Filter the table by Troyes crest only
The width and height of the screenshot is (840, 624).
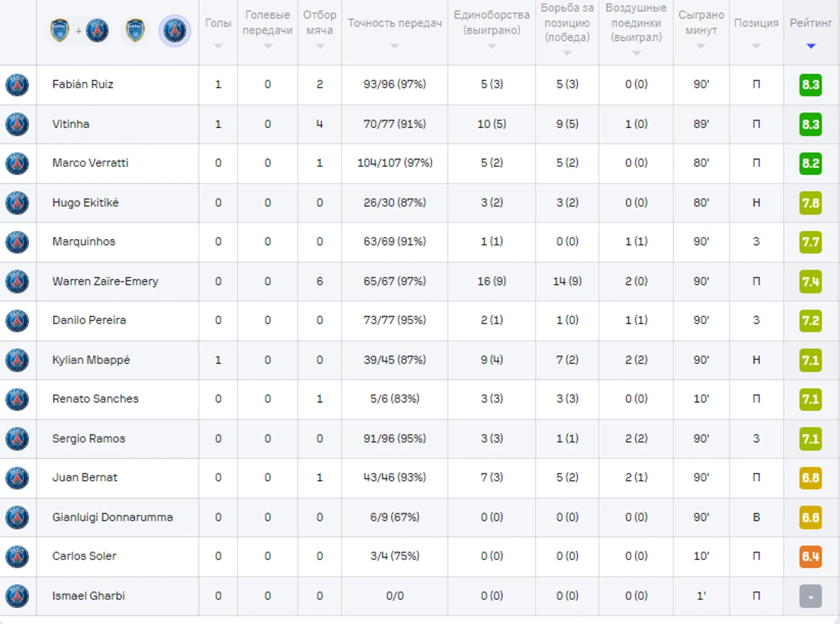(135, 31)
